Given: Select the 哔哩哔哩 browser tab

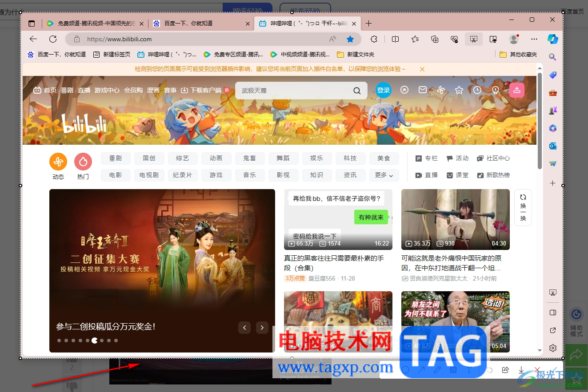Looking at the screenshot, I should (x=307, y=24).
